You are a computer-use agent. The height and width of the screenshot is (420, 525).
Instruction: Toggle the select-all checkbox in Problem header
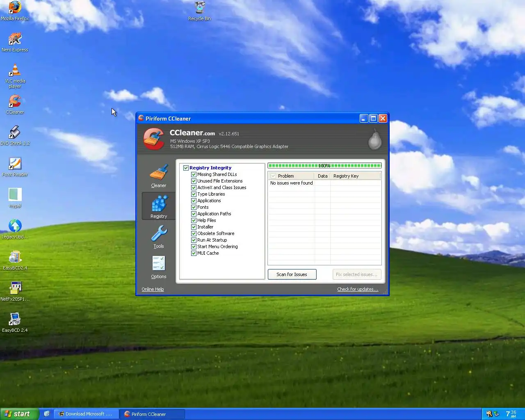tap(273, 176)
